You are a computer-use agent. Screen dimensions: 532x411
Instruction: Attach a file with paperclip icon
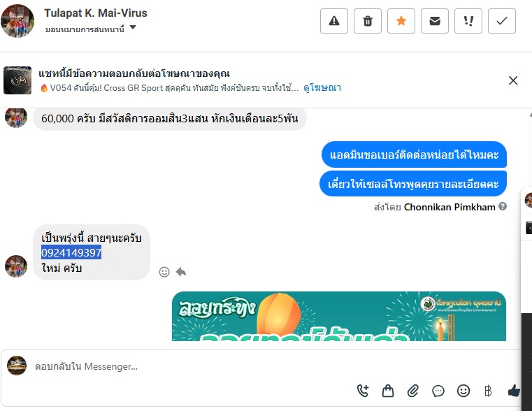tap(413, 391)
